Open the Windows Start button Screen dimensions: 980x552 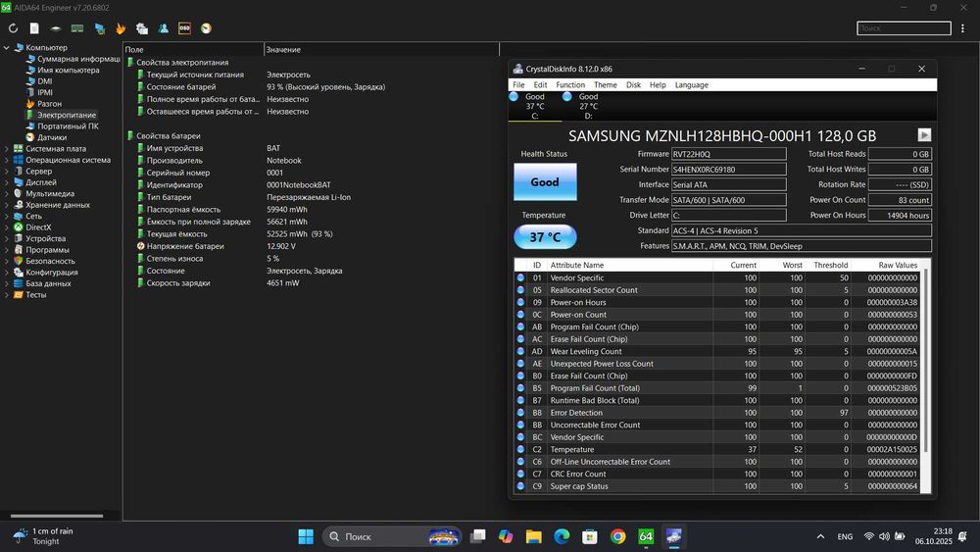306,536
